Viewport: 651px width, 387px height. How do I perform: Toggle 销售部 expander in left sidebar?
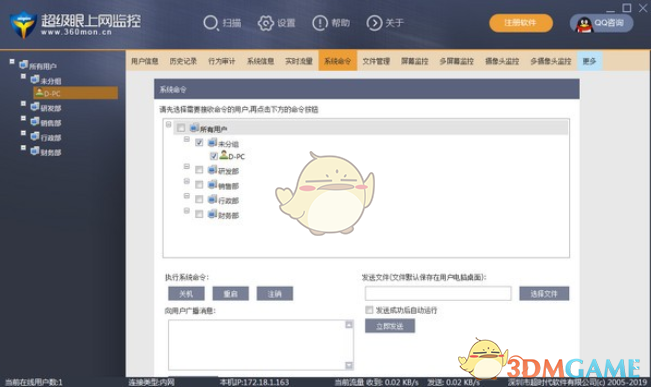click(x=23, y=118)
